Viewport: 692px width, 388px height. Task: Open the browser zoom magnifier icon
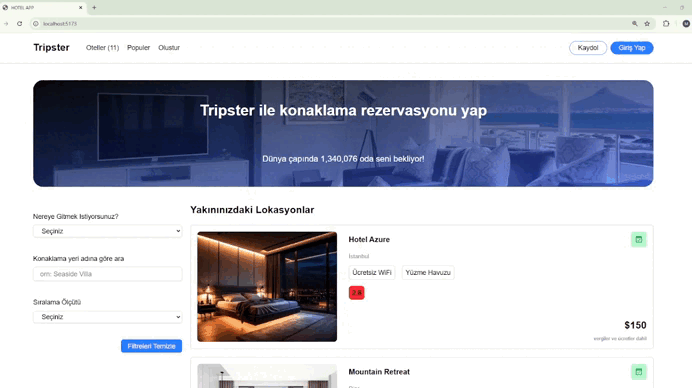coord(635,24)
